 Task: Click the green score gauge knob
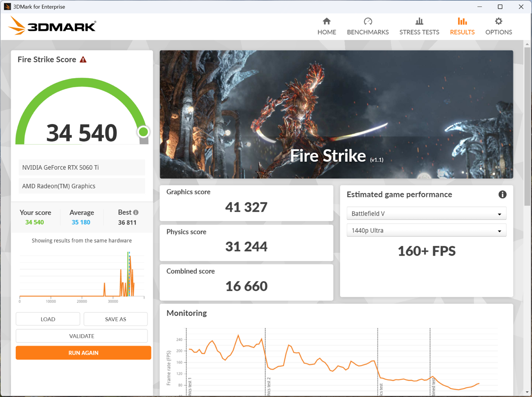143,132
